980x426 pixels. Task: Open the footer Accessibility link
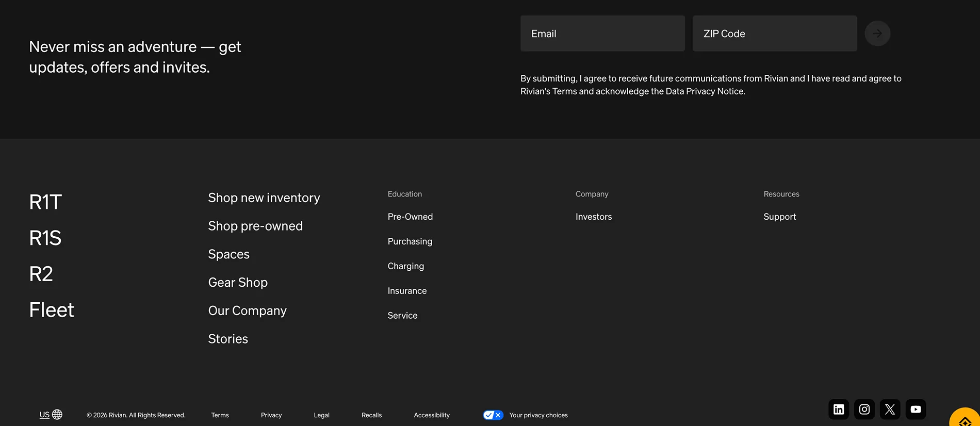pos(432,415)
